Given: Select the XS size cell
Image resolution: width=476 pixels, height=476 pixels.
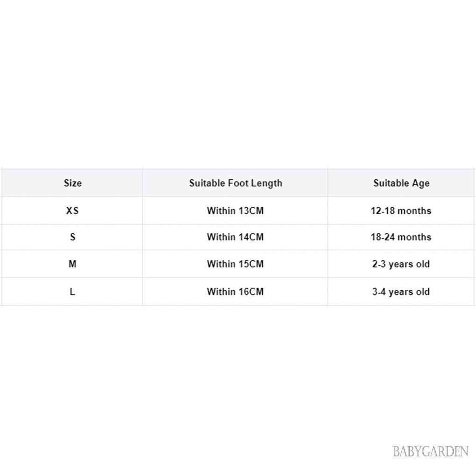Looking at the screenshot, I should [72, 210].
